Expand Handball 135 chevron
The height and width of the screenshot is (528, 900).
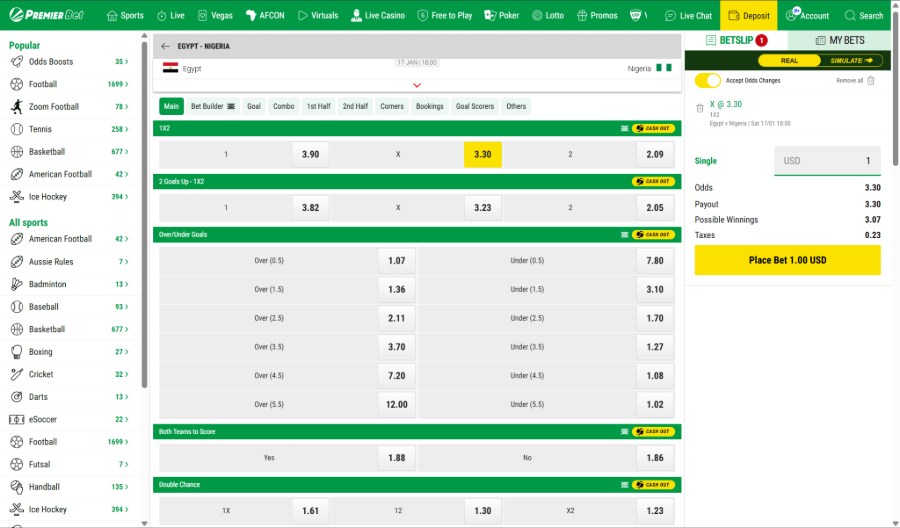tap(126, 487)
